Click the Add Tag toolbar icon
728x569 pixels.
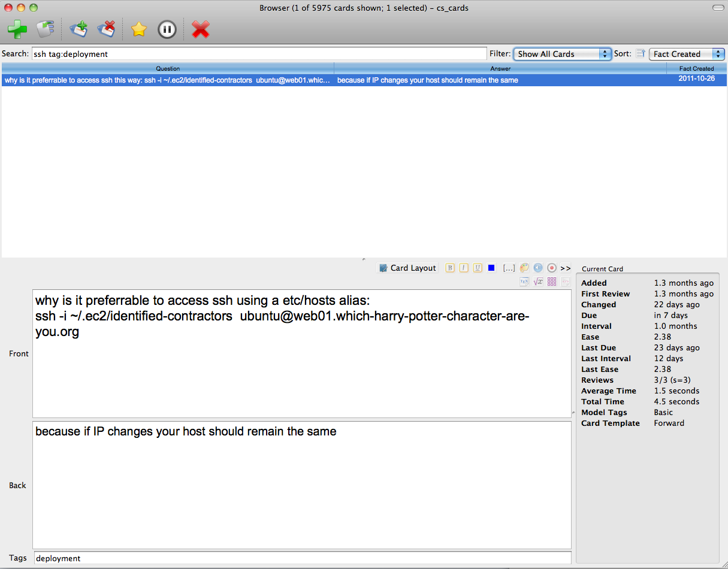click(78, 29)
